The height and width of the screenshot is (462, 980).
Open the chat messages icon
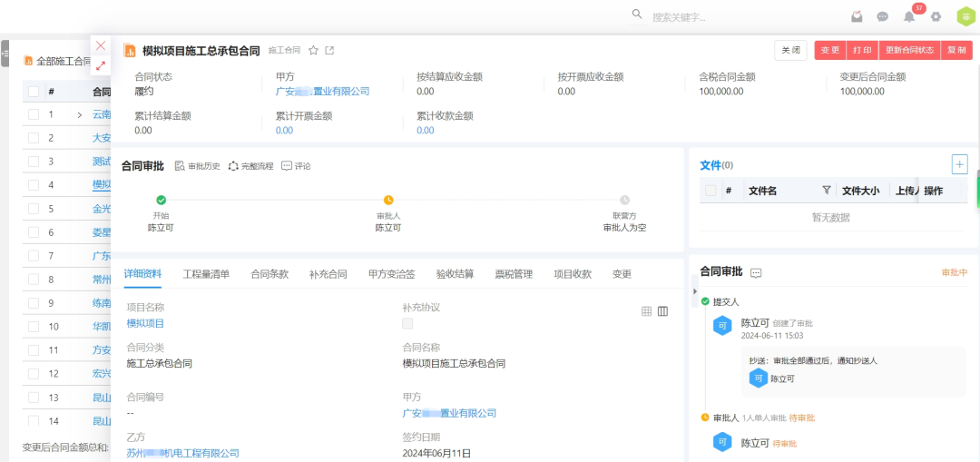click(x=882, y=16)
